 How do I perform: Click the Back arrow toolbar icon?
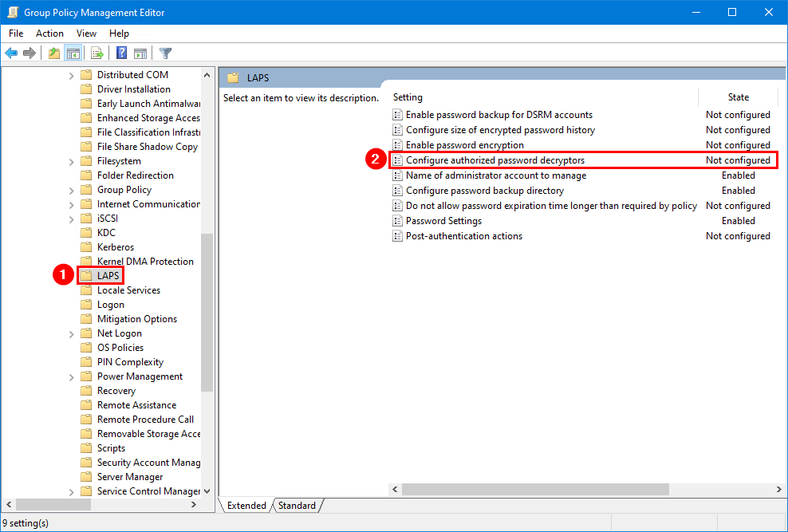[x=11, y=53]
